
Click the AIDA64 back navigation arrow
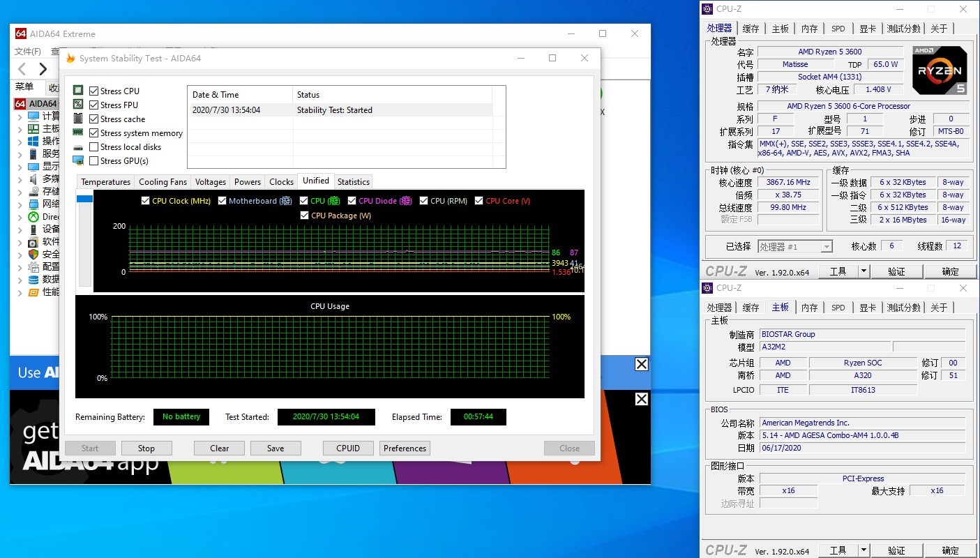point(22,68)
